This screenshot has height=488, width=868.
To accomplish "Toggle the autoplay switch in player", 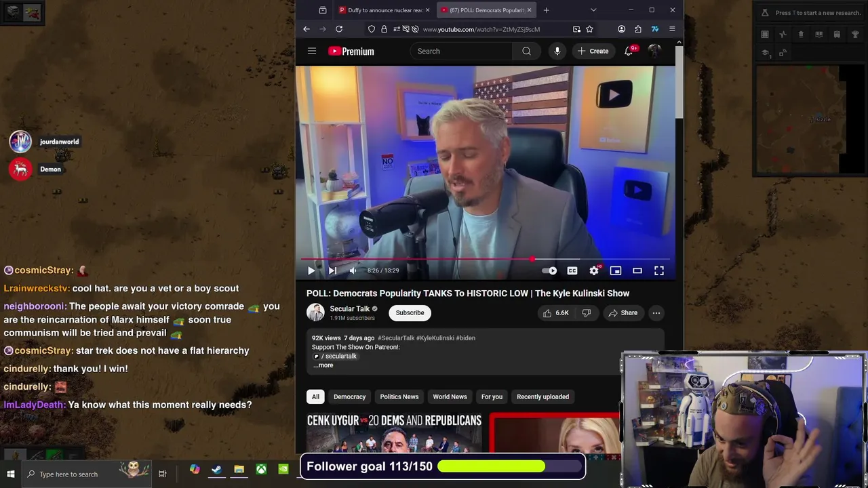I will click(x=549, y=270).
